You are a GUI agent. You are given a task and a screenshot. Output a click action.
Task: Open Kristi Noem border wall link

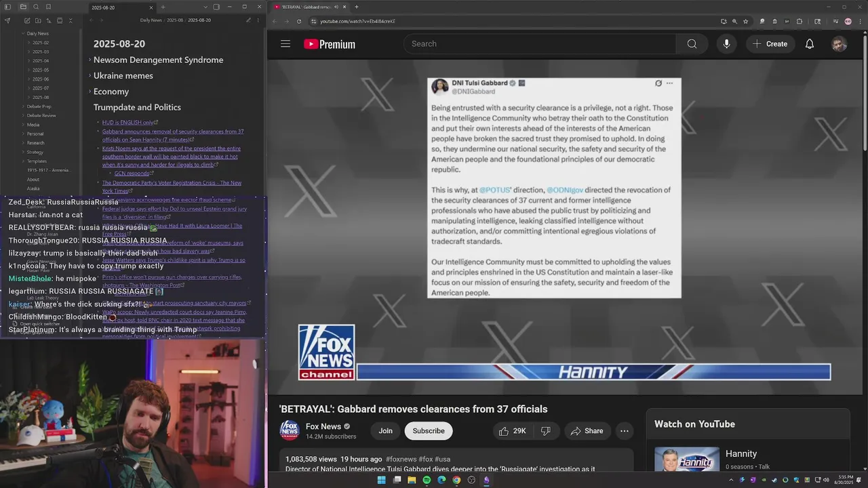click(x=171, y=157)
